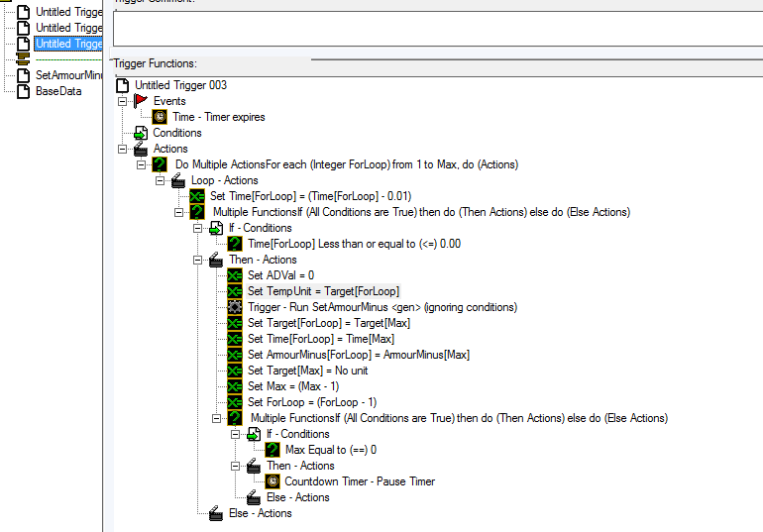The width and height of the screenshot is (763, 532).
Task: Select the Max Equal to (==) 0 condition
Action: [x=331, y=451]
